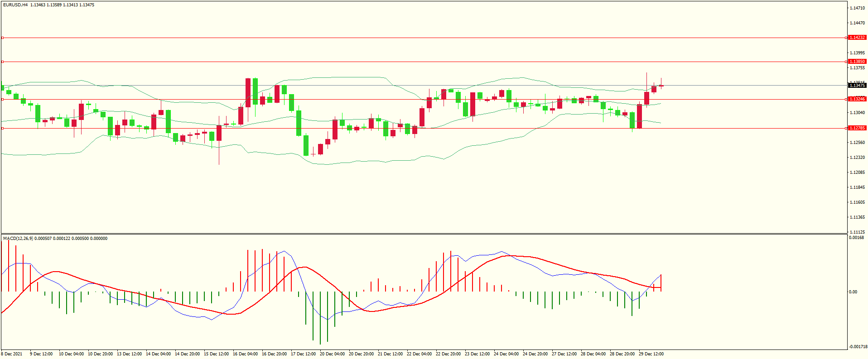
Task: Click the 22 Dec 20:00 time label
Action: click(x=448, y=354)
